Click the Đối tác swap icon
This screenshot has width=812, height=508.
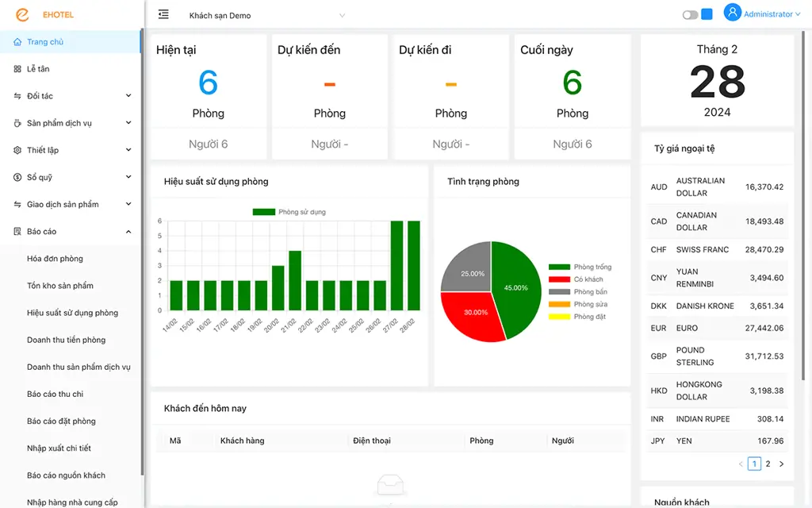pos(17,96)
